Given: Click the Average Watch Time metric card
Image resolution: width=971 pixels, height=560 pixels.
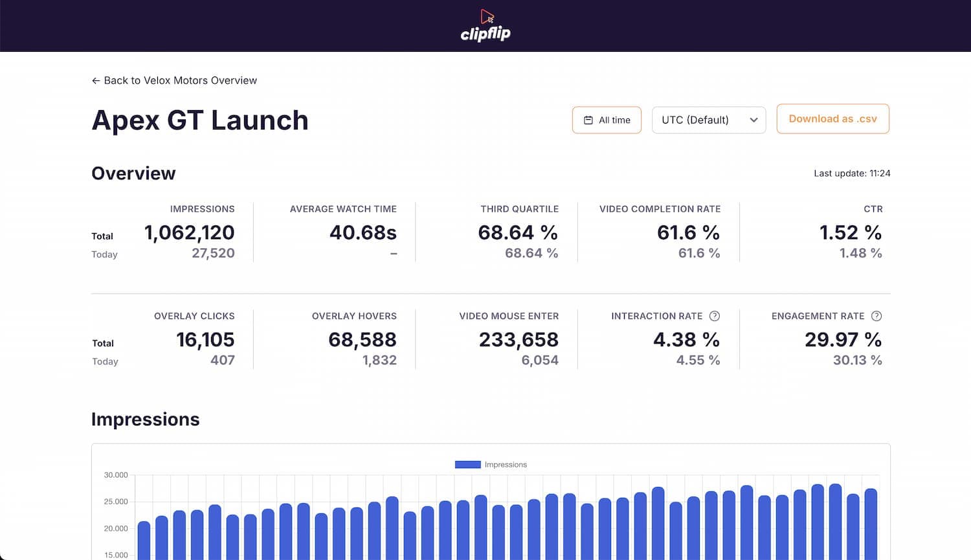Looking at the screenshot, I should (x=343, y=232).
